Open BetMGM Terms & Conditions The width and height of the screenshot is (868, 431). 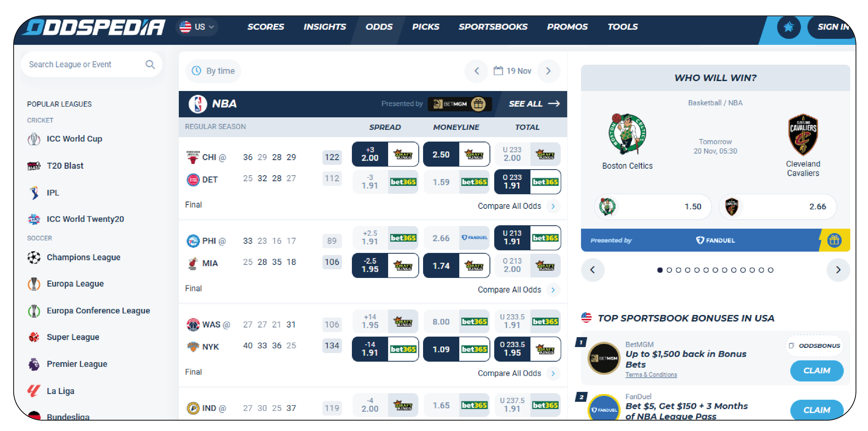651,375
